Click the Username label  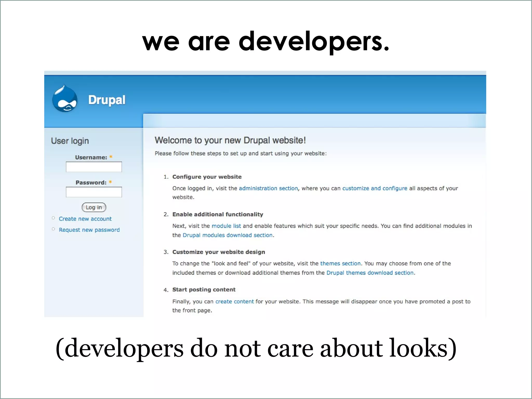[91, 157]
